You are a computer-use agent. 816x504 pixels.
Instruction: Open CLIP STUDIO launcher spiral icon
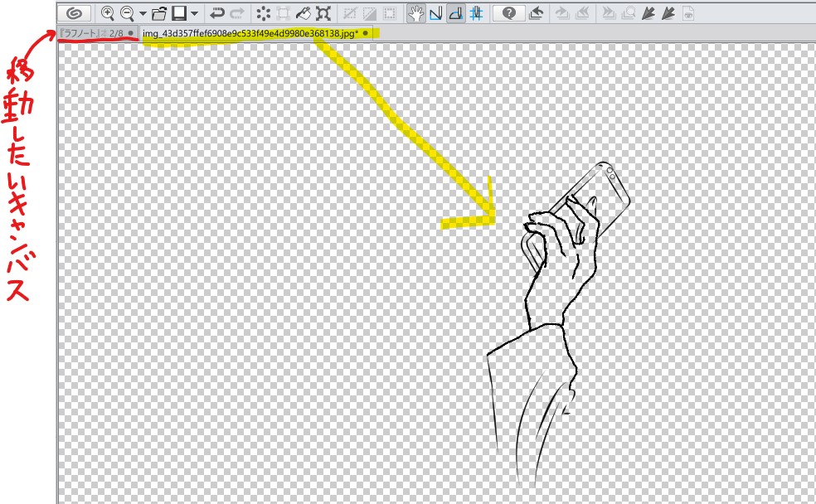pyautogui.click(x=74, y=13)
